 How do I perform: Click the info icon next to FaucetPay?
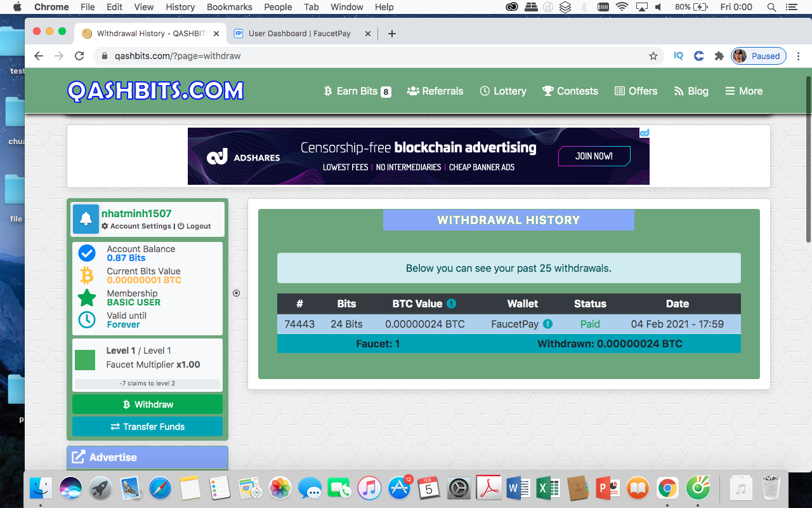(547, 324)
